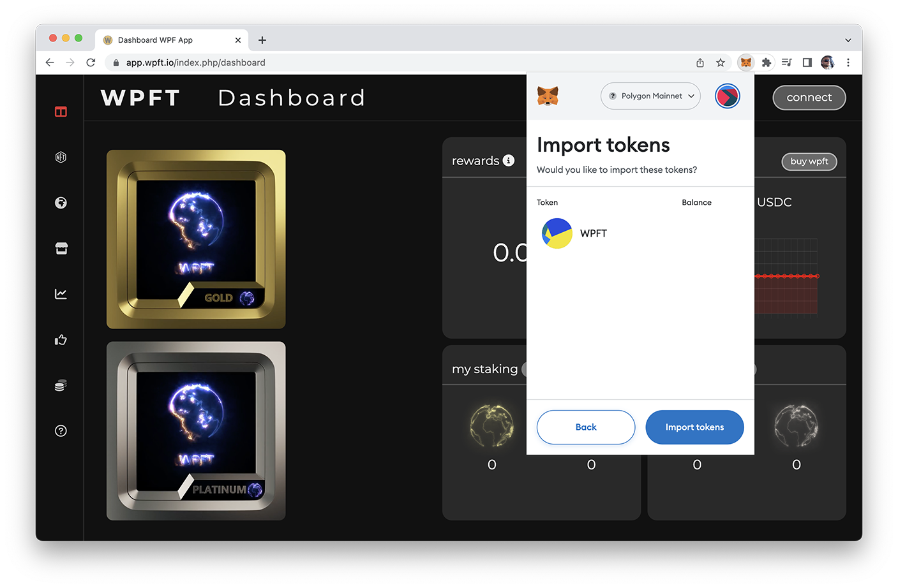Click the silver globe staking icon
Viewport: 898px width, 588px height.
pyautogui.click(x=796, y=425)
